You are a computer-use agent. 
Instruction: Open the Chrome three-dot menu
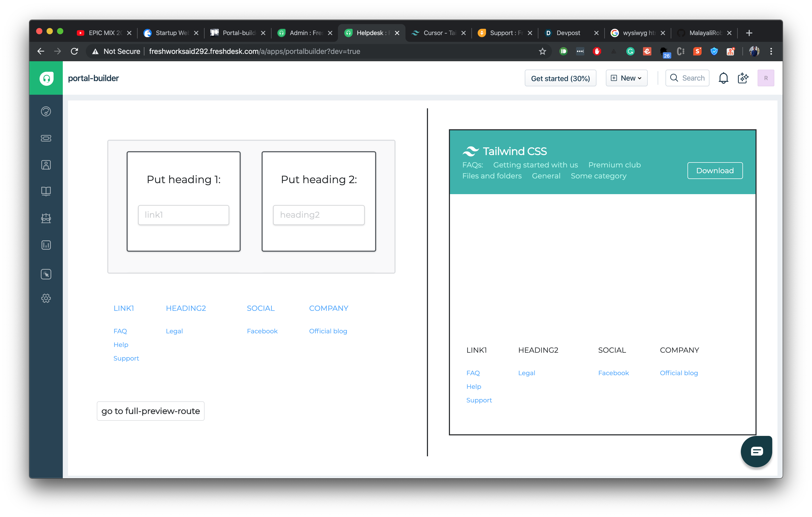tap(771, 51)
